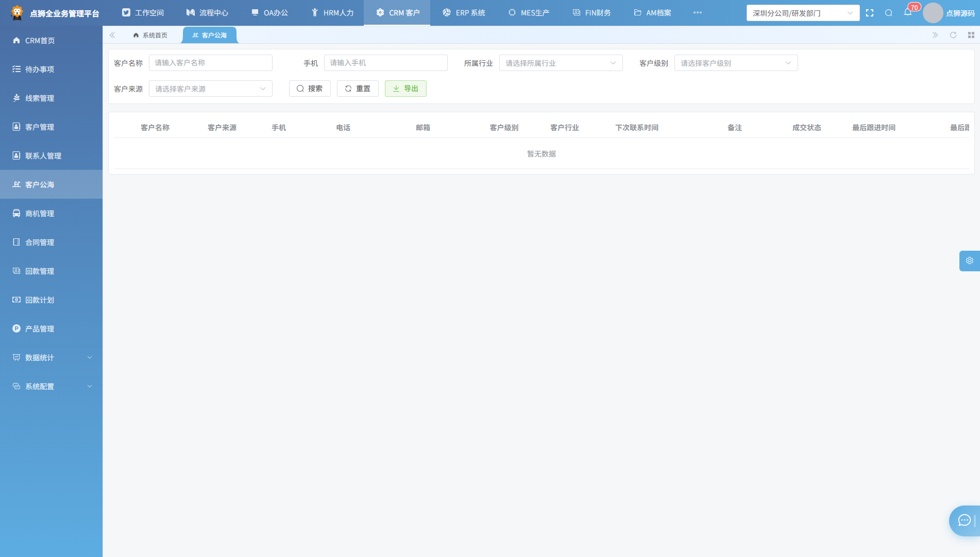Click the 最后跟进时间 column header
Screen dimensions: 980x557
point(874,128)
